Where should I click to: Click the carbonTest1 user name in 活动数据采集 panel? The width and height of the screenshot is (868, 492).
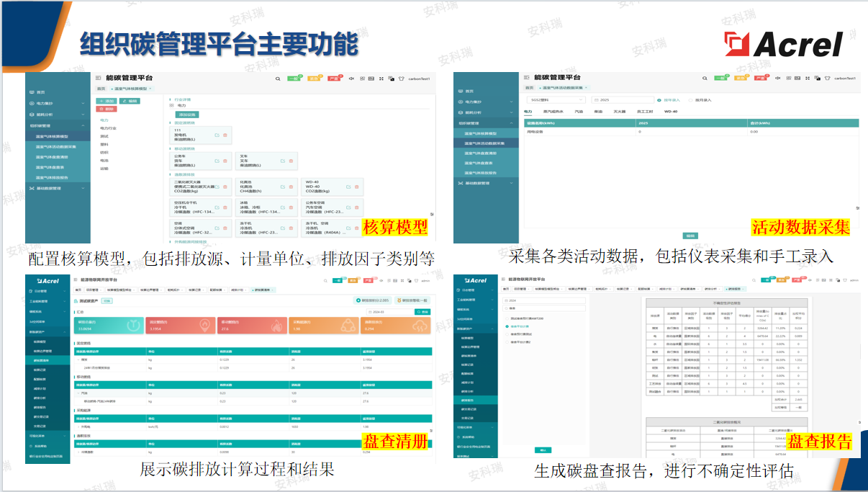(x=844, y=78)
